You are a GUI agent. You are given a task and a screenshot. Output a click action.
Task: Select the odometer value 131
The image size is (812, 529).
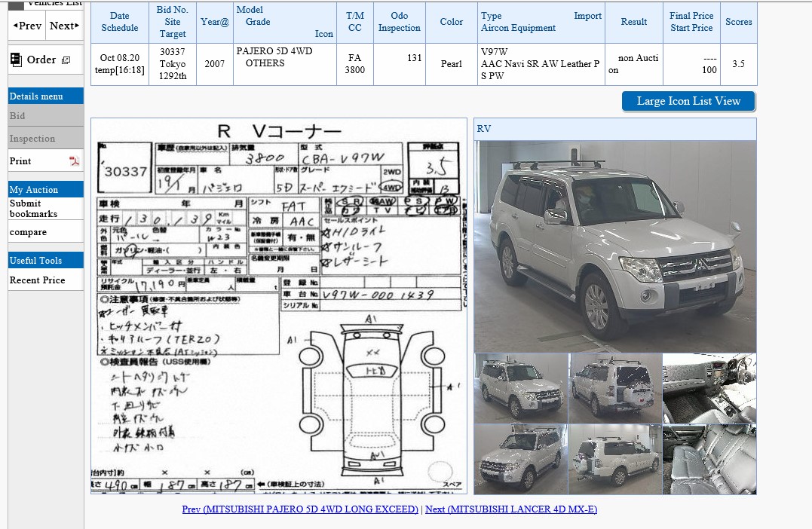click(400, 64)
